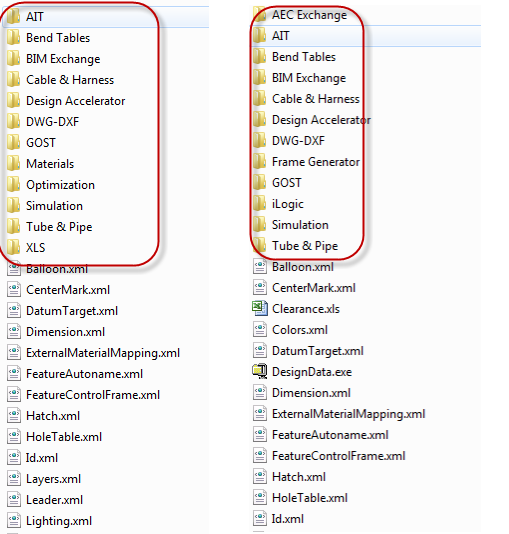Click HoleTable.xml file icon in right list
The width and height of the screenshot is (509, 534).
click(260, 498)
